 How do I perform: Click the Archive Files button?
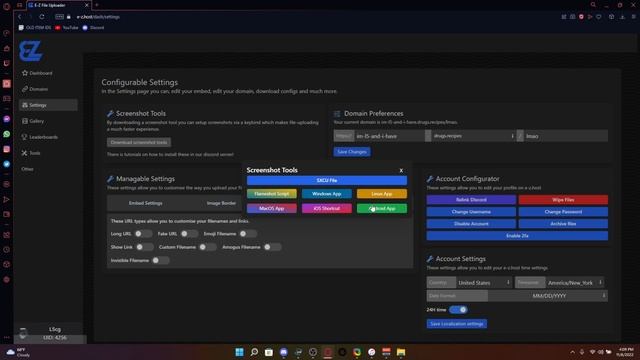pos(563,224)
